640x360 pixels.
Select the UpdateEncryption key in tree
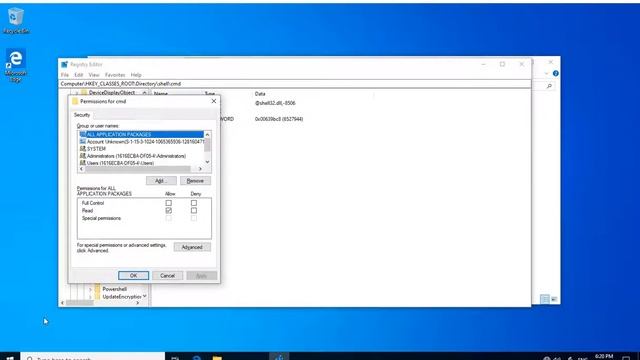(122, 297)
